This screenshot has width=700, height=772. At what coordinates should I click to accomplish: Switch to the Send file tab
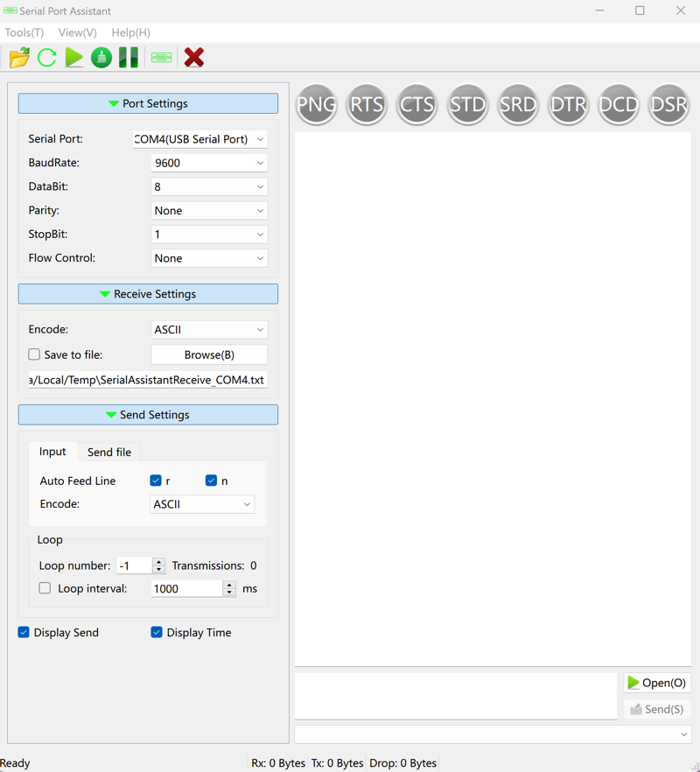109,452
